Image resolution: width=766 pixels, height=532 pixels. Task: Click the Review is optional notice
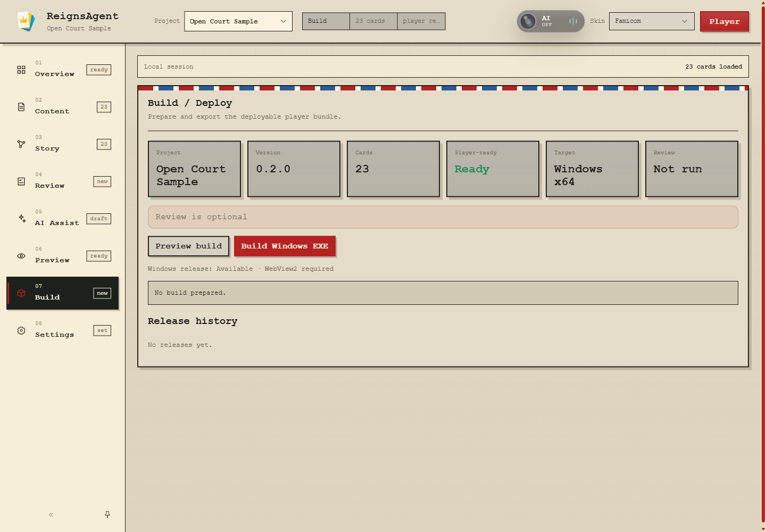click(443, 217)
